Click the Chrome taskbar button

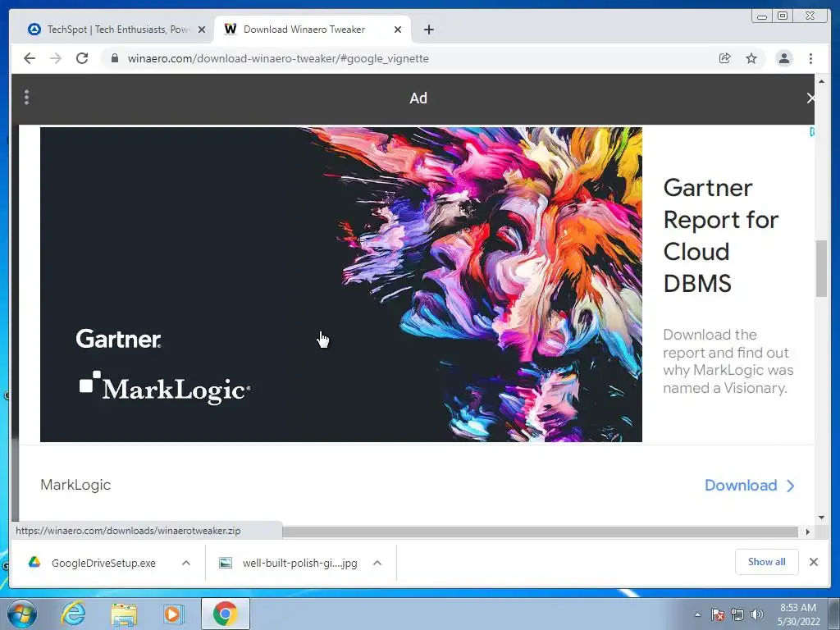pos(225,614)
